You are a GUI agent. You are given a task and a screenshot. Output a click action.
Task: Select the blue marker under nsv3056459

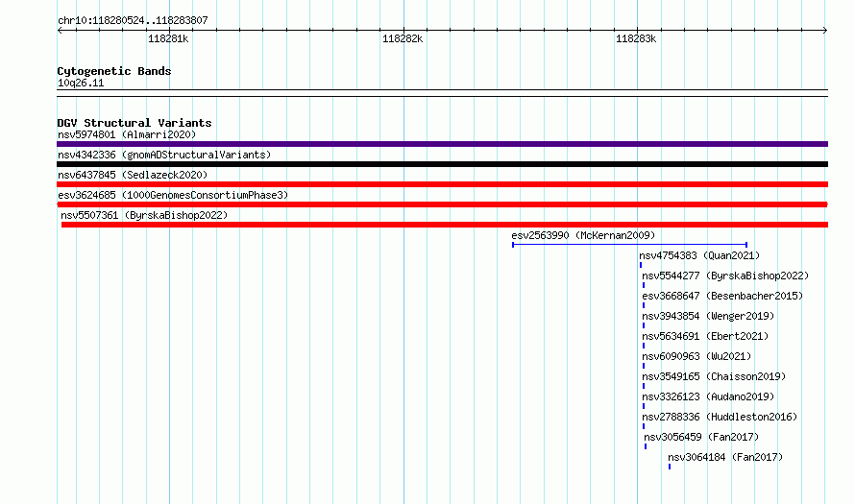[646, 446]
